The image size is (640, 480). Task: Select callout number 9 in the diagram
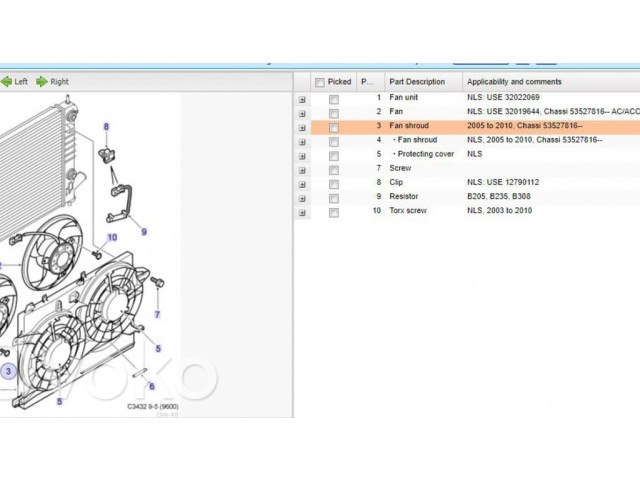pyautogui.click(x=143, y=232)
